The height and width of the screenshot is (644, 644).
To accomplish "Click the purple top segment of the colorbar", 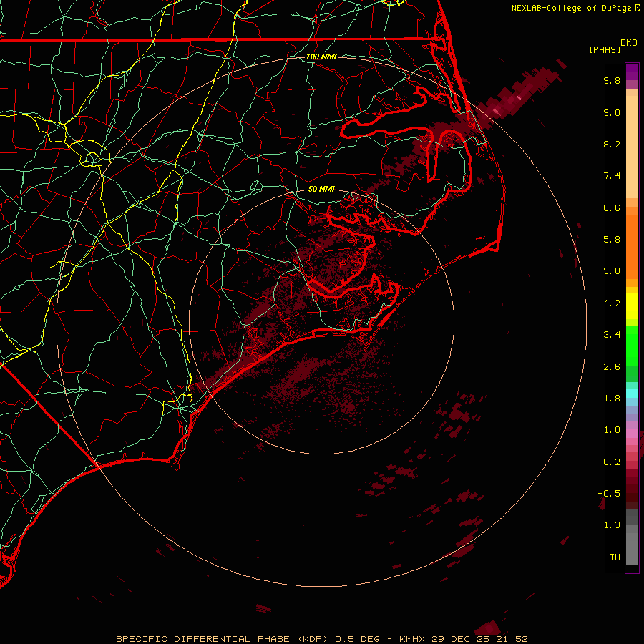I will pos(632,72).
